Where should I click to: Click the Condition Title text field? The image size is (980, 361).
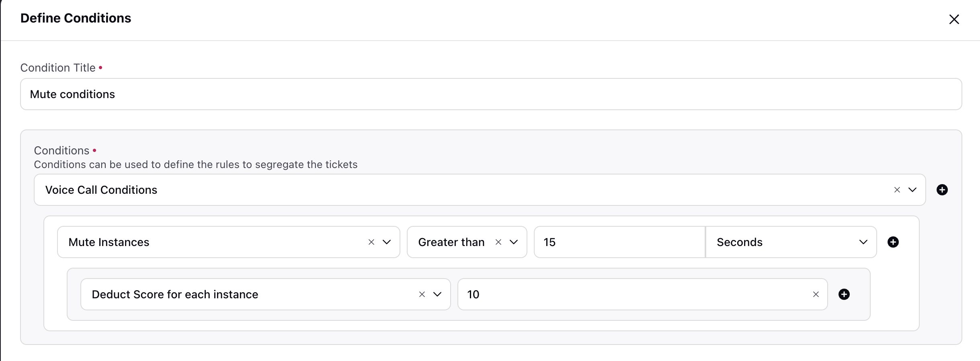point(491,94)
